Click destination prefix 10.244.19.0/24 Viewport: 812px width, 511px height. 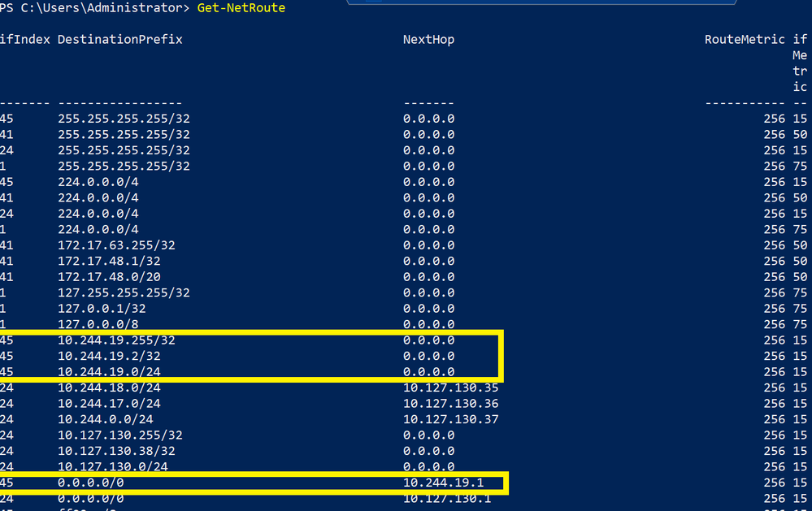tap(109, 372)
